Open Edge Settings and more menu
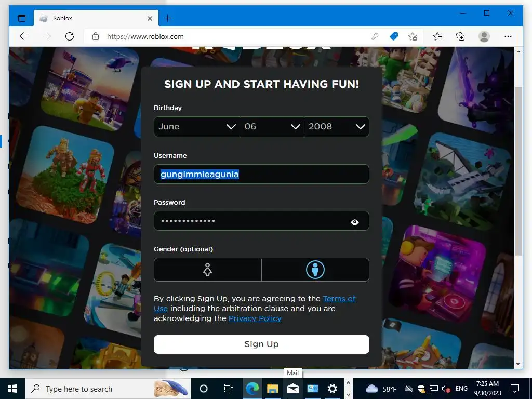Image resolution: width=532 pixels, height=399 pixels. pyautogui.click(x=508, y=36)
